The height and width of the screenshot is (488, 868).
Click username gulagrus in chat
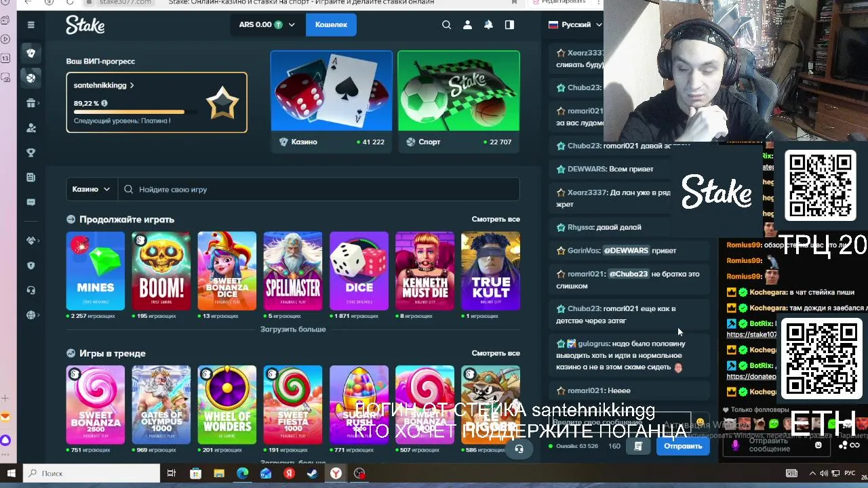pos(593,344)
